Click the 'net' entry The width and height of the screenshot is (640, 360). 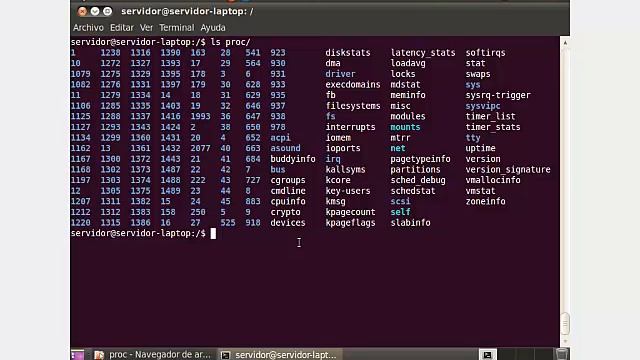click(398, 149)
